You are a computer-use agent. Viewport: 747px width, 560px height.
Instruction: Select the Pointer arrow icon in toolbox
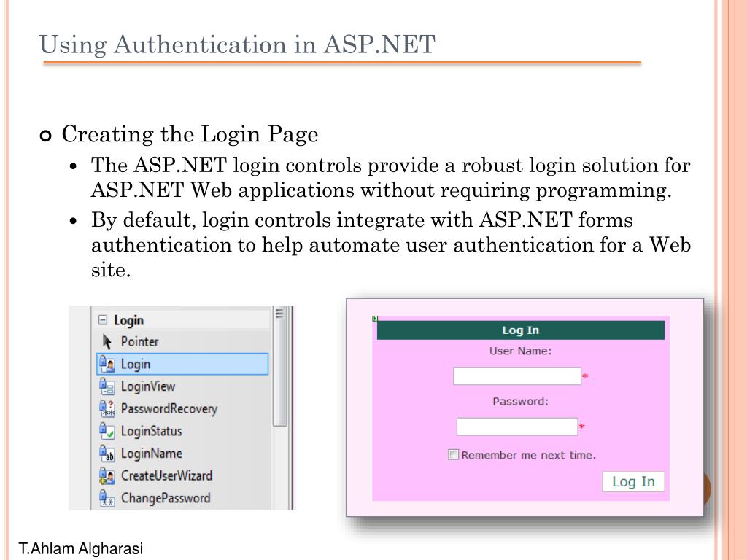(107, 341)
